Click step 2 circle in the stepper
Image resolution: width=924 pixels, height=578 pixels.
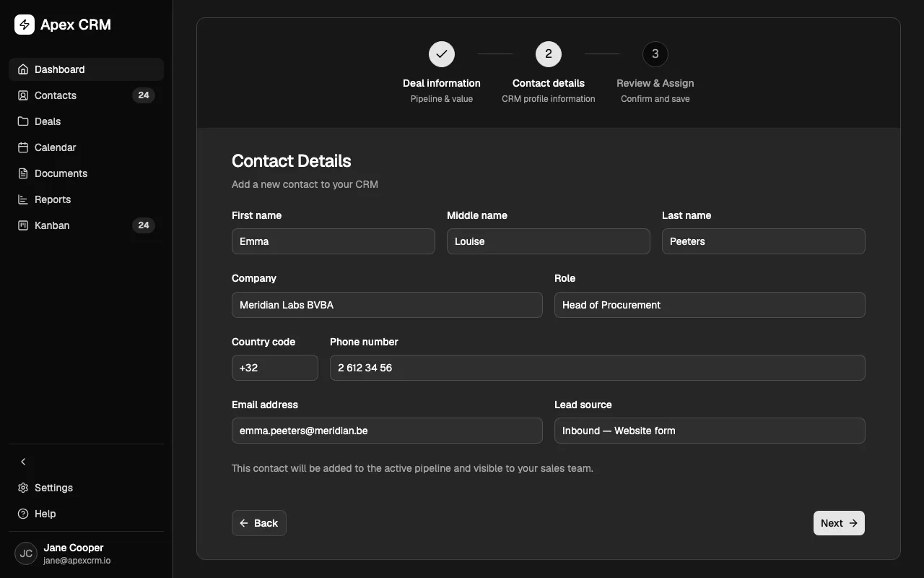point(549,54)
